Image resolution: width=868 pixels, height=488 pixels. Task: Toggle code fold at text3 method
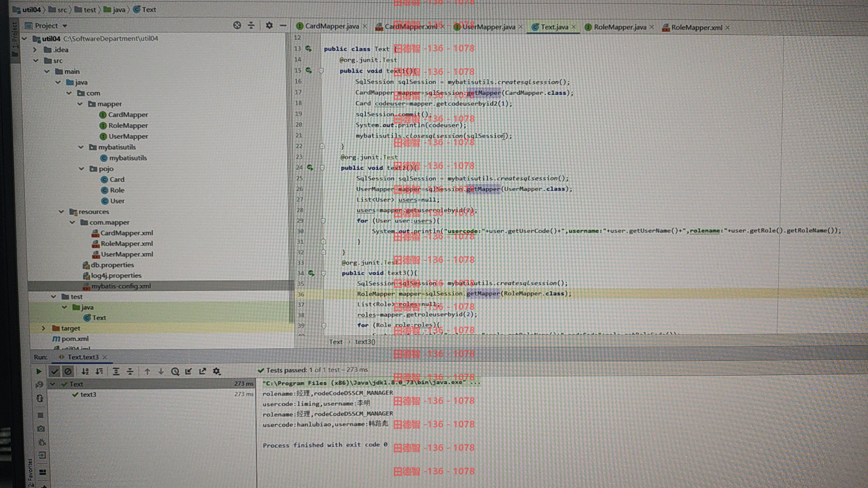[x=324, y=273]
